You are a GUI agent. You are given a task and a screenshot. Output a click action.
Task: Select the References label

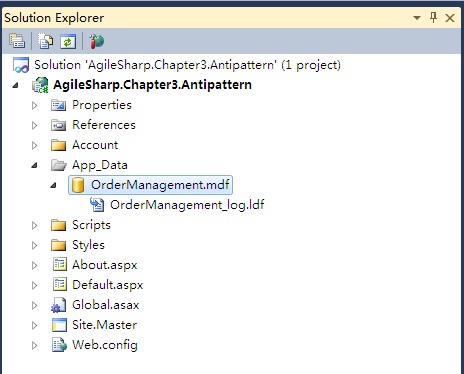click(104, 125)
